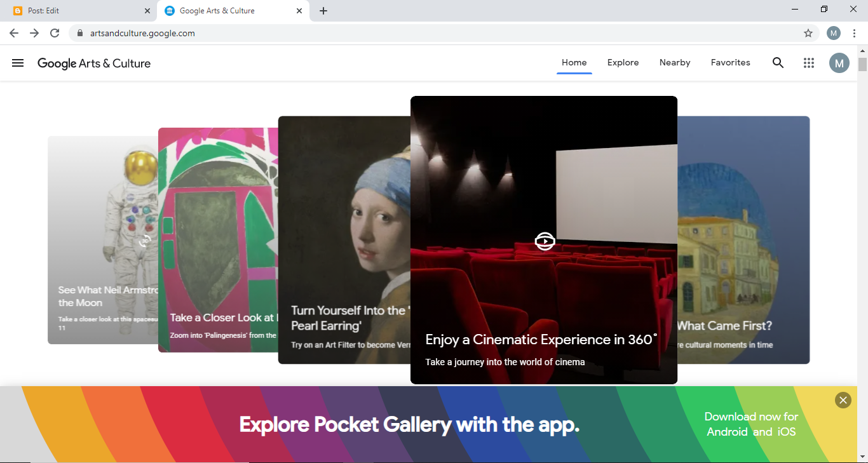Open the What Came First? card

(743, 240)
